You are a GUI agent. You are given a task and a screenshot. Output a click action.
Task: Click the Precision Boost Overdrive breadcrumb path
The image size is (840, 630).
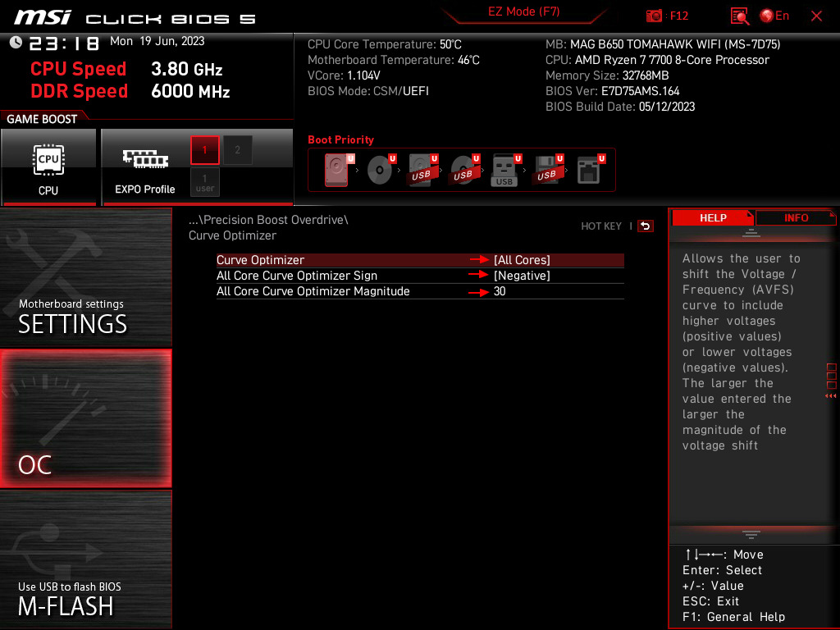coord(268,220)
